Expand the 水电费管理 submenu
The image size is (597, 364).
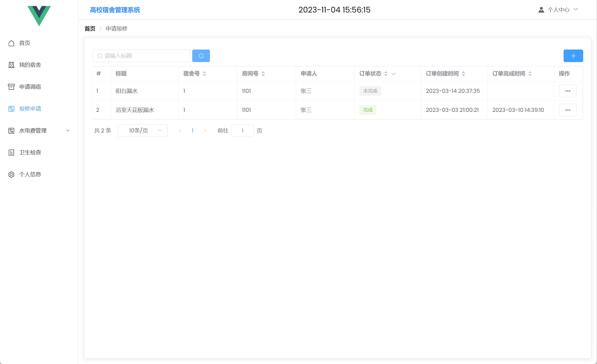coord(68,131)
